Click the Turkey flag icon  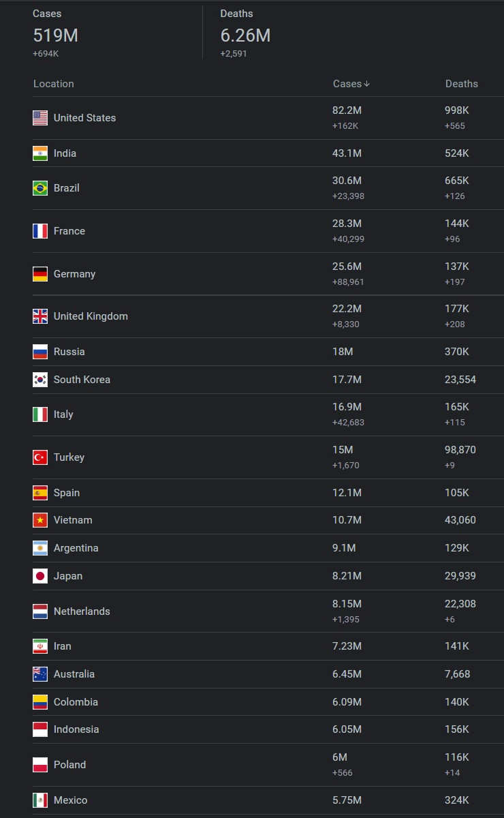click(x=40, y=457)
